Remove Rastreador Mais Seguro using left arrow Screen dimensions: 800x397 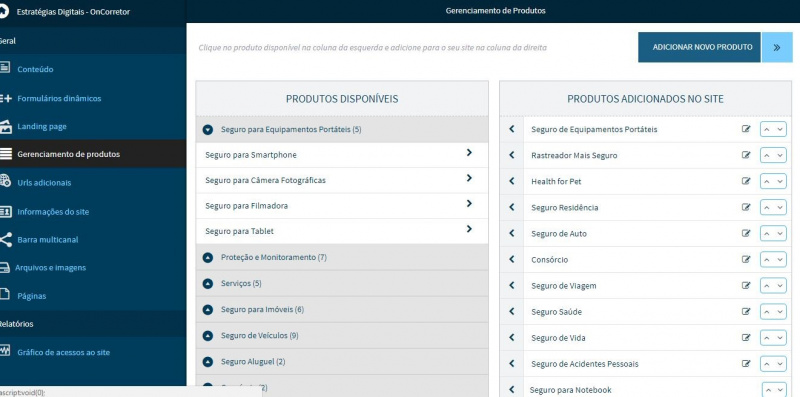[x=512, y=155]
